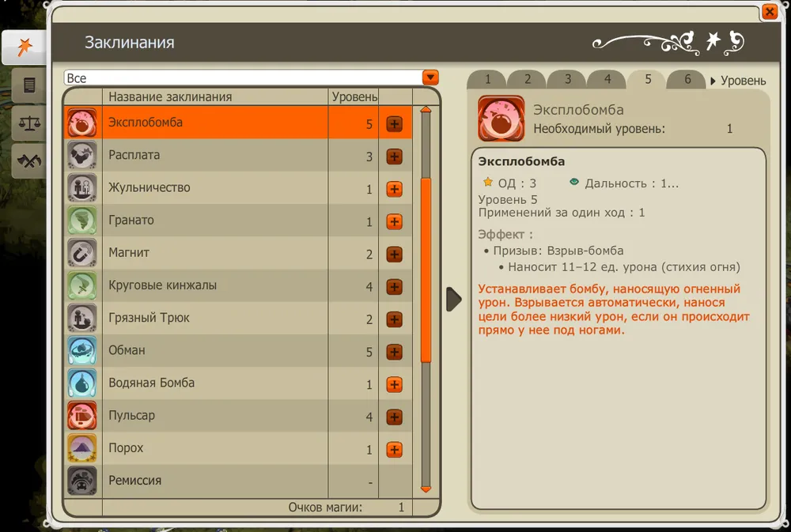Viewport: 791px width, 532px height.
Task: Select the Расплата spell row
Action: tap(238, 155)
